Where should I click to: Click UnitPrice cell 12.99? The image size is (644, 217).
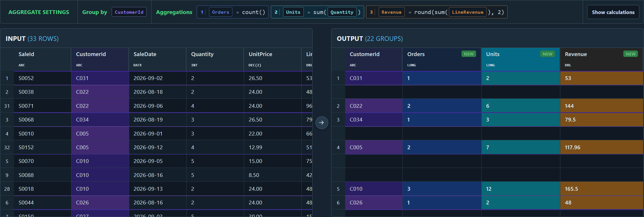(273, 147)
